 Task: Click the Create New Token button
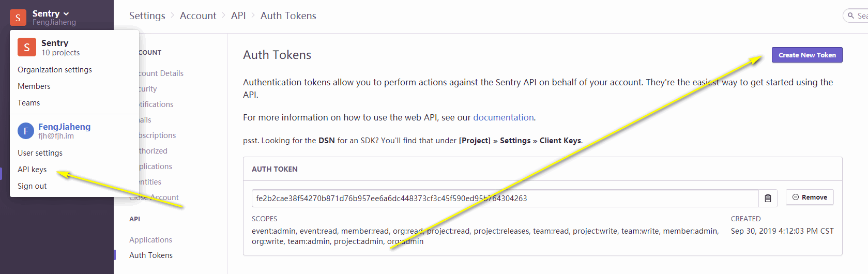807,55
